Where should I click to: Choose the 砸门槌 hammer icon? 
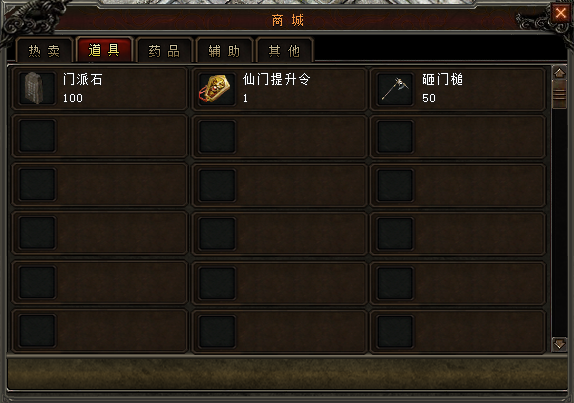click(395, 88)
